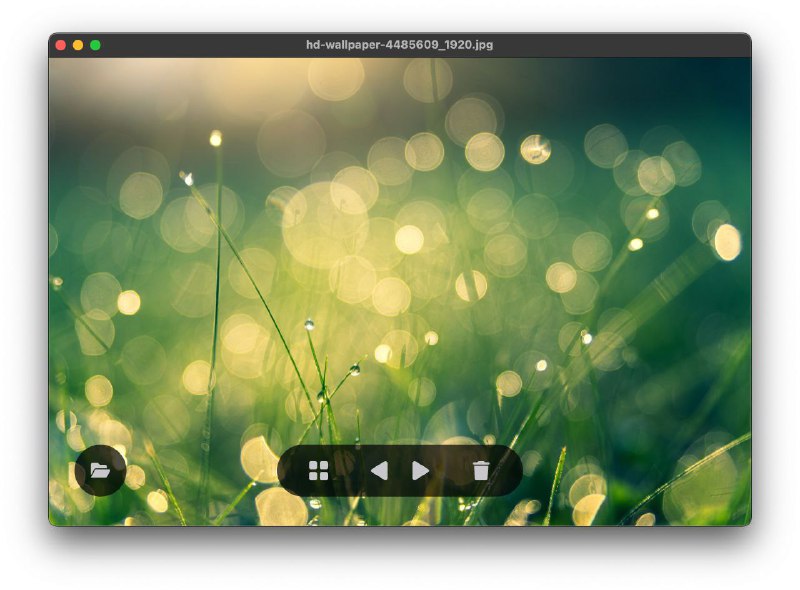Click the glowing bokeh circle near photo's right edge
The image size is (800, 590).
(x=727, y=242)
